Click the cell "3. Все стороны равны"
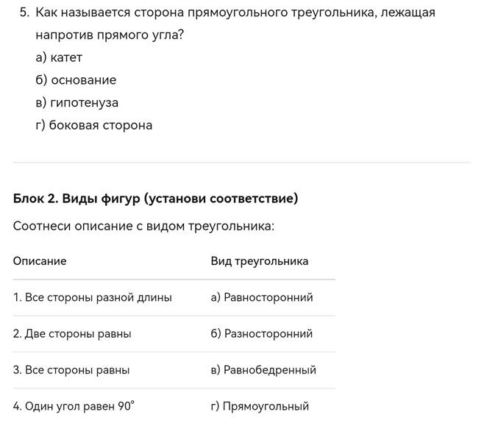Viewport: 484px width, 448px height. 71,369
